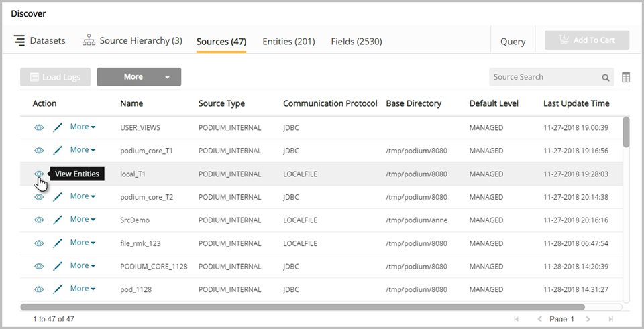Click the pencil icon for pod_1128
The image size is (644, 329).
coord(58,289)
